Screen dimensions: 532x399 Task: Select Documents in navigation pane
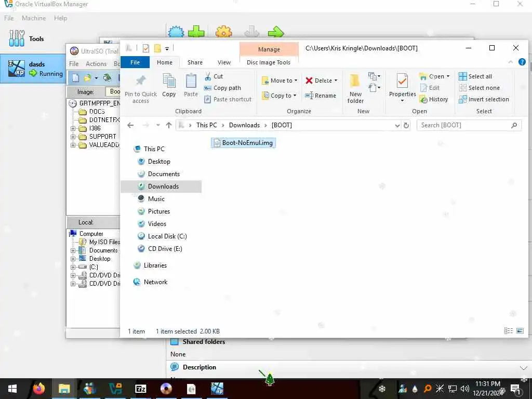164,174
